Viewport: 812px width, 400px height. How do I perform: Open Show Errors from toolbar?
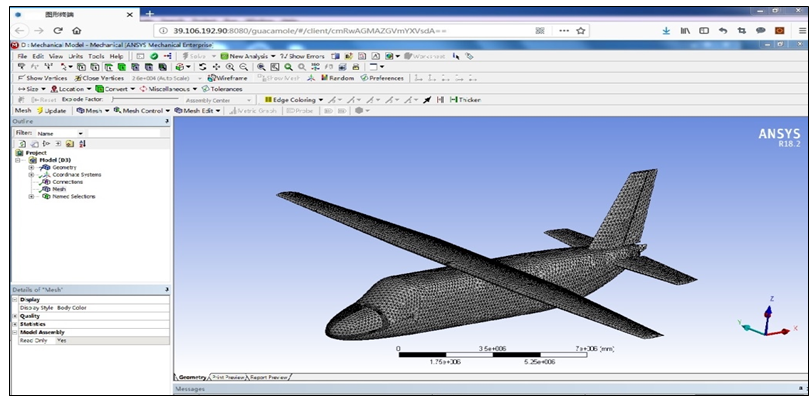304,56
